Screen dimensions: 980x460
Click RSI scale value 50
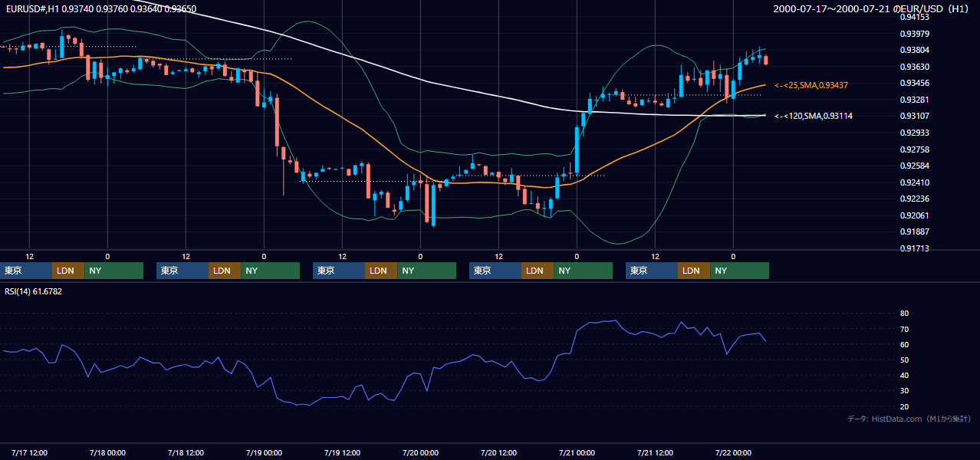tap(904, 360)
